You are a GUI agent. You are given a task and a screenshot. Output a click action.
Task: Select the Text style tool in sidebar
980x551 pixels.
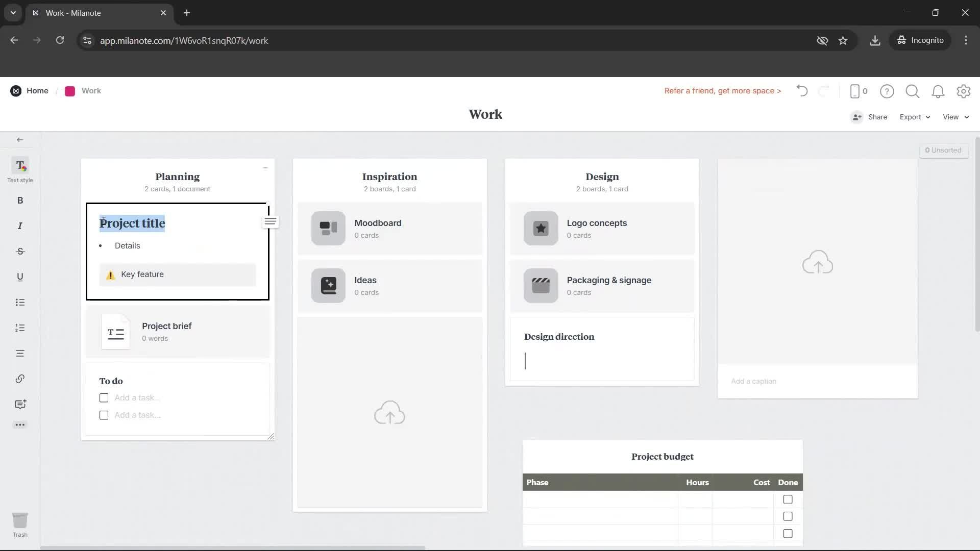pyautogui.click(x=20, y=168)
